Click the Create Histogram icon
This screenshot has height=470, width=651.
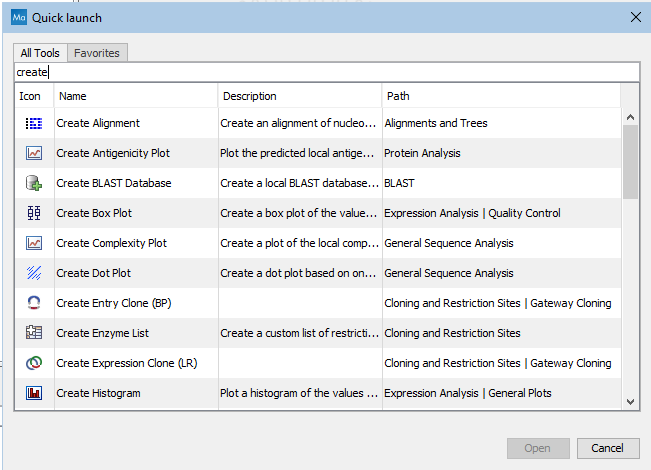click(34, 393)
